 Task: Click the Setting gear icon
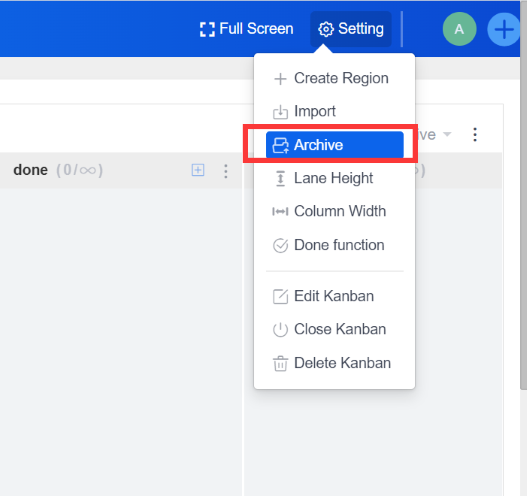coord(326,29)
